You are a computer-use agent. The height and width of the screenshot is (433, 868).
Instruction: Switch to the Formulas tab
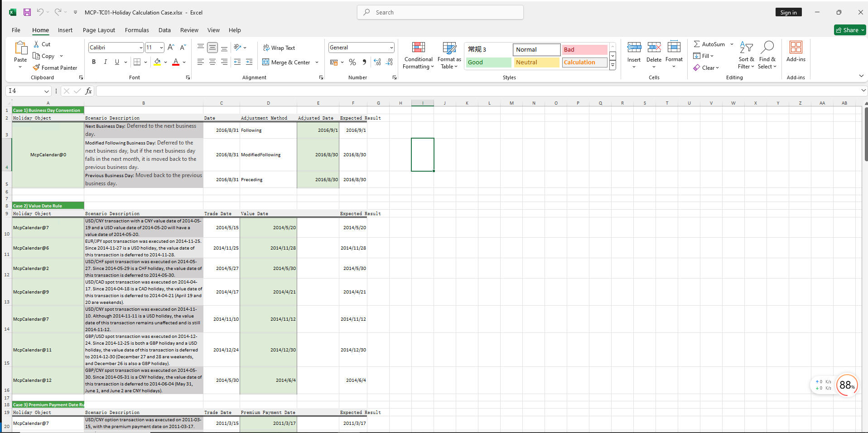coord(137,30)
